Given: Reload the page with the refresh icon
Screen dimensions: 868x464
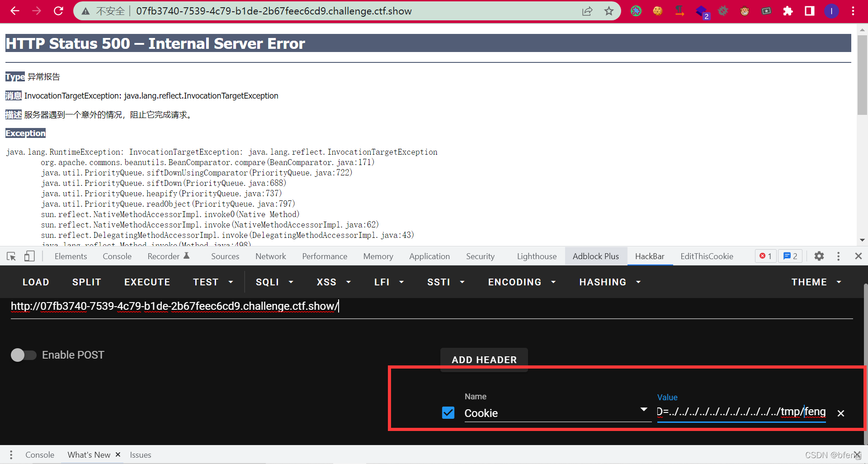Looking at the screenshot, I should pos(58,11).
